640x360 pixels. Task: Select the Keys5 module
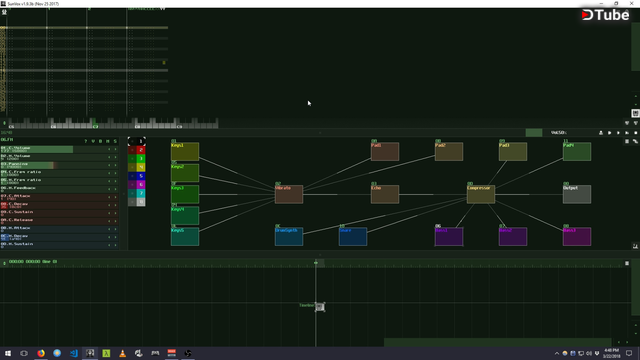pyautogui.click(x=185, y=237)
